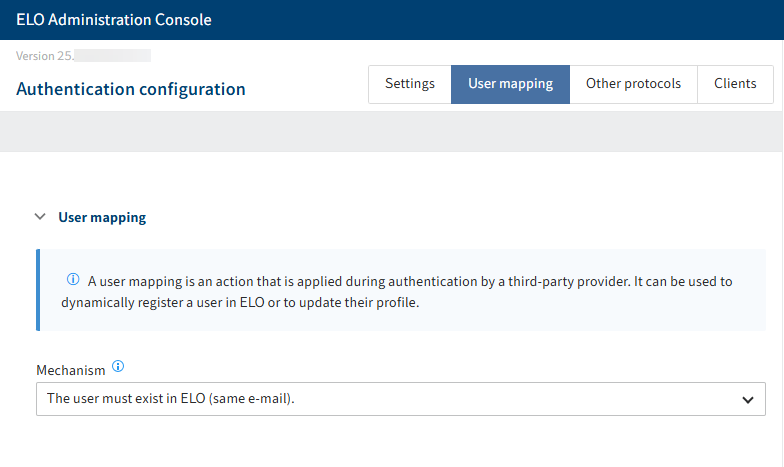Viewport: 784px width, 467px height.
Task: Click the info icon beside Mechanism label
Action: pyautogui.click(x=118, y=368)
